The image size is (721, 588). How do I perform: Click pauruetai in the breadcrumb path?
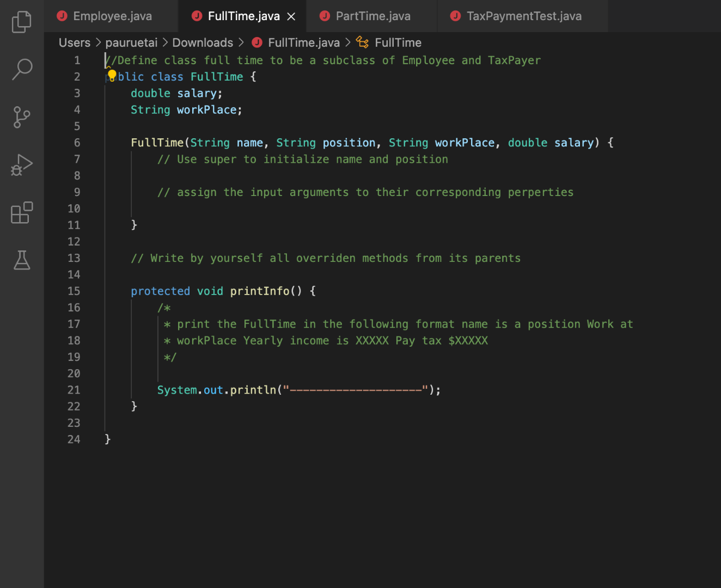pos(131,42)
